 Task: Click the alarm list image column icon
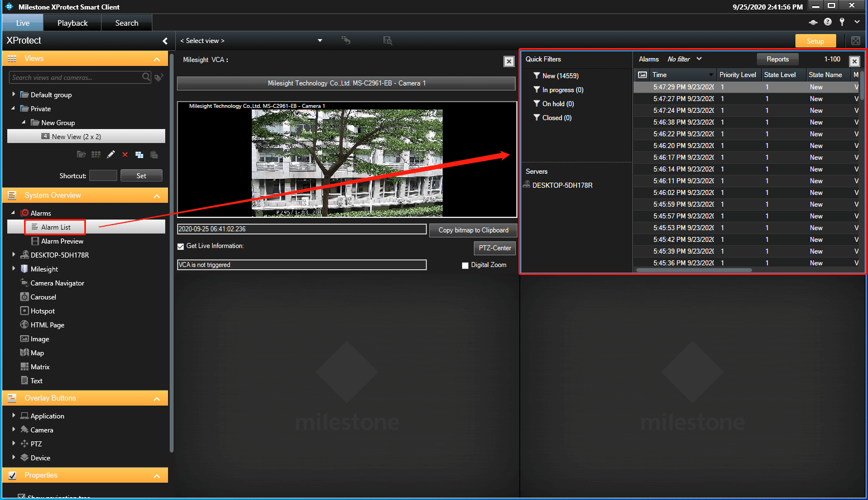click(x=642, y=75)
